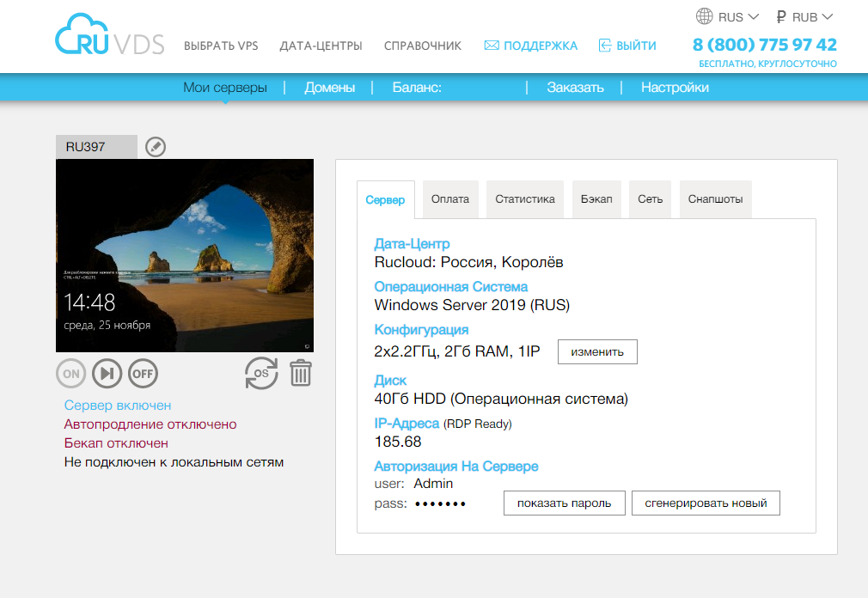Go to Заказать section
This screenshot has width=868, height=610.
click(575, 88)
